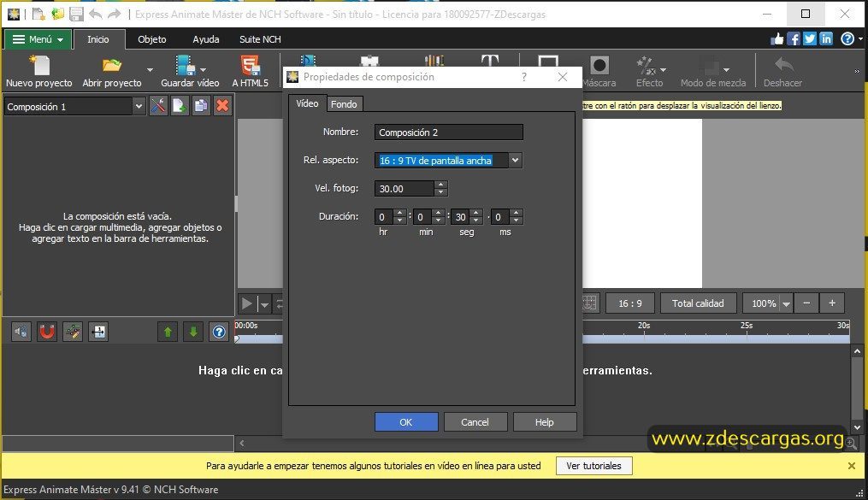Click the Abrir proyecto folder icon
The image size is (868, 500).
click(x=112, y=65)
